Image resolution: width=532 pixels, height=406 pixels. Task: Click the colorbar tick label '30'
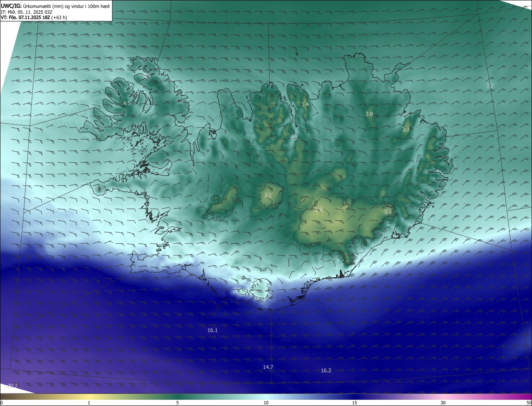pos(443,403)
